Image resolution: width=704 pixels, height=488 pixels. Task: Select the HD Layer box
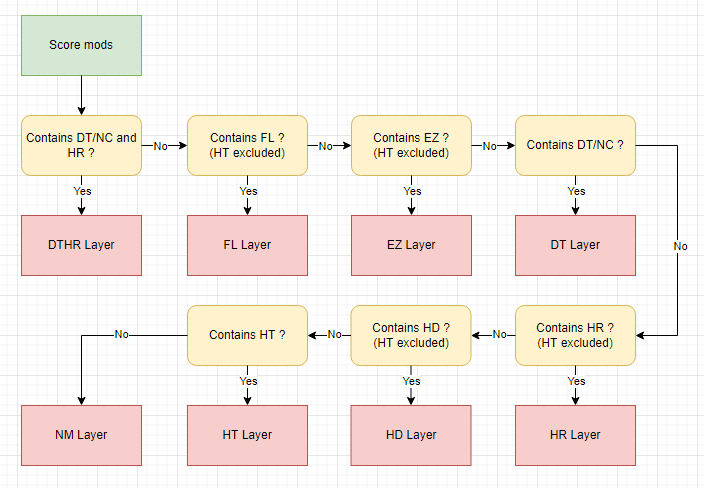coord(411,435)
